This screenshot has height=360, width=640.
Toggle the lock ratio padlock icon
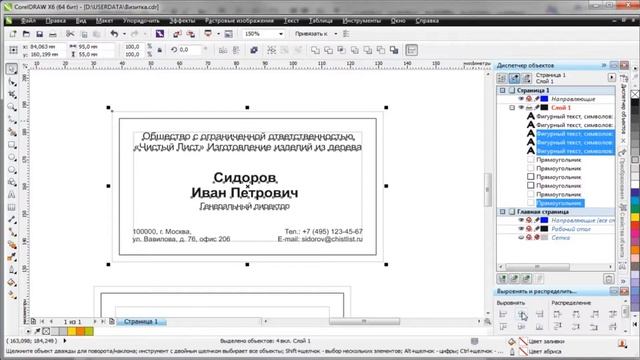click(x=160, y=50)
